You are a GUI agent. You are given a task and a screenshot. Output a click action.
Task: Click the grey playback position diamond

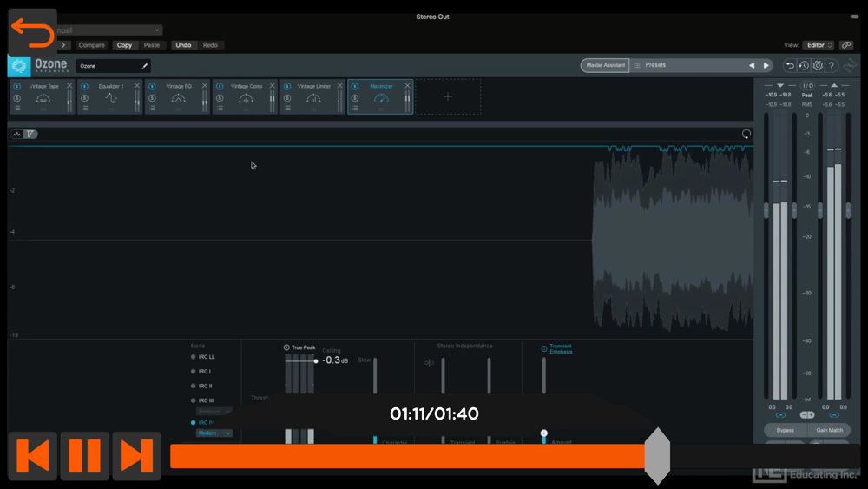click(x=657, y=456)
